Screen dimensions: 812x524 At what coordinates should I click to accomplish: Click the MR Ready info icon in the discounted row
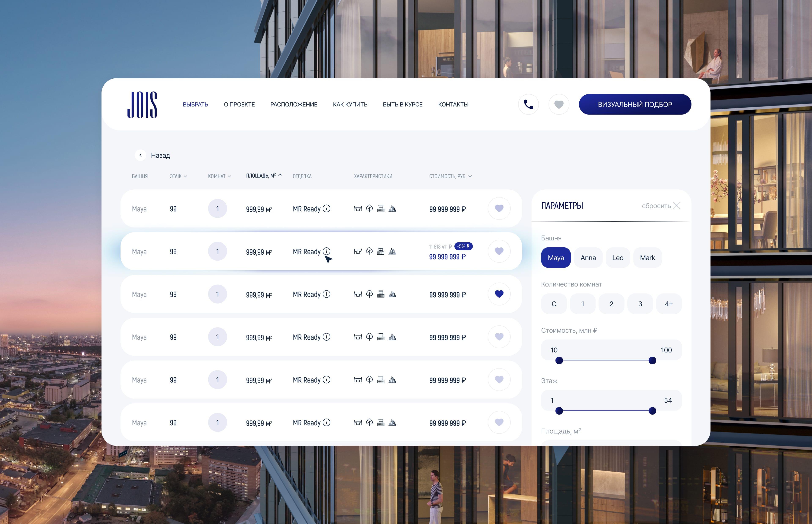point(326,251)
